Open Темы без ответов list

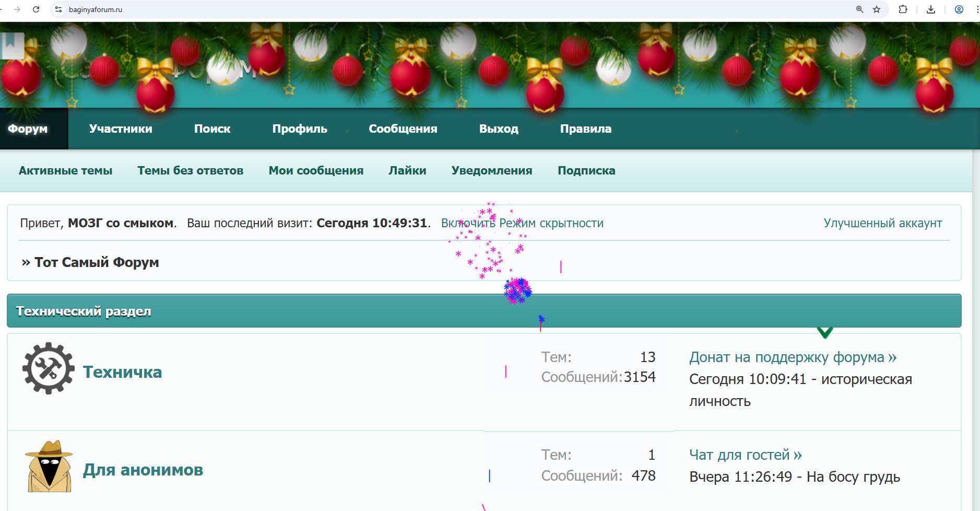pos(190,171)
